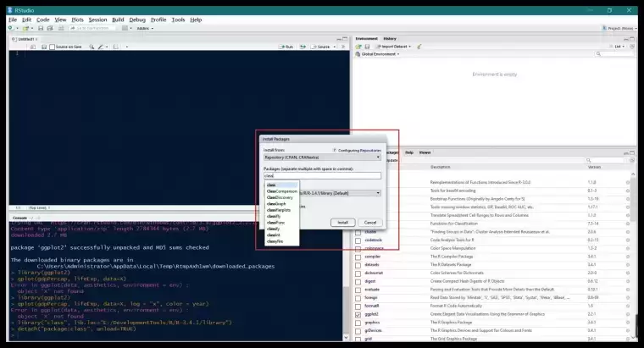This screenshot has width=644, height=348.
Task: Click the Print icon in main toolbar
Action: [x=61, y=28]
